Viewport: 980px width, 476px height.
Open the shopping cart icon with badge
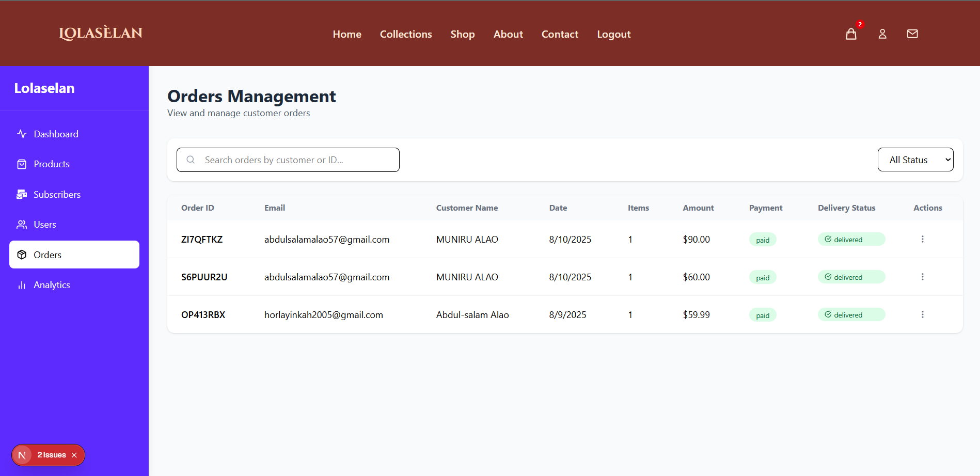(851, 34)
